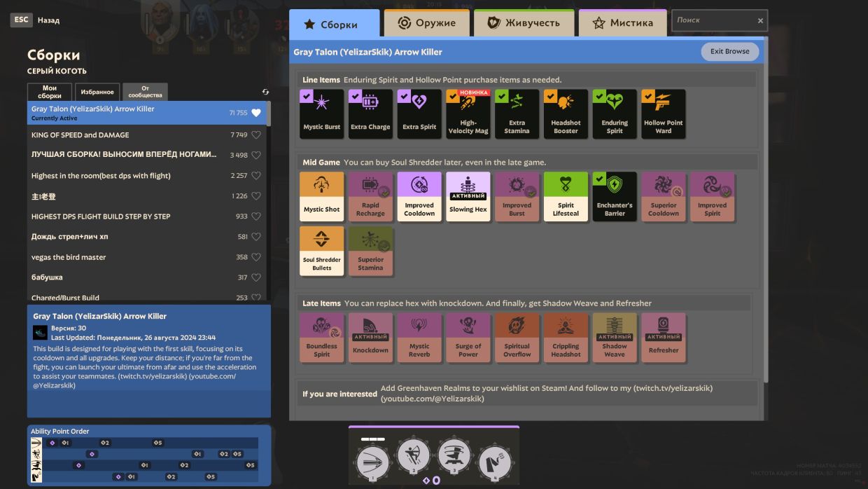Image resolution: width=868 pixels, height=489 pixels.
Task: Select Soul Shredder Bullets item
Action: (x=321, y=250)
